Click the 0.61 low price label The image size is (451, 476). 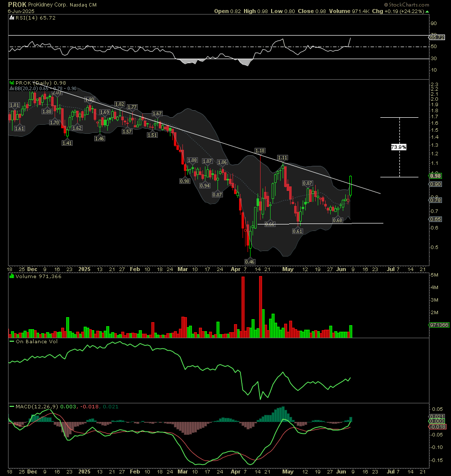(x=298, y=231)
